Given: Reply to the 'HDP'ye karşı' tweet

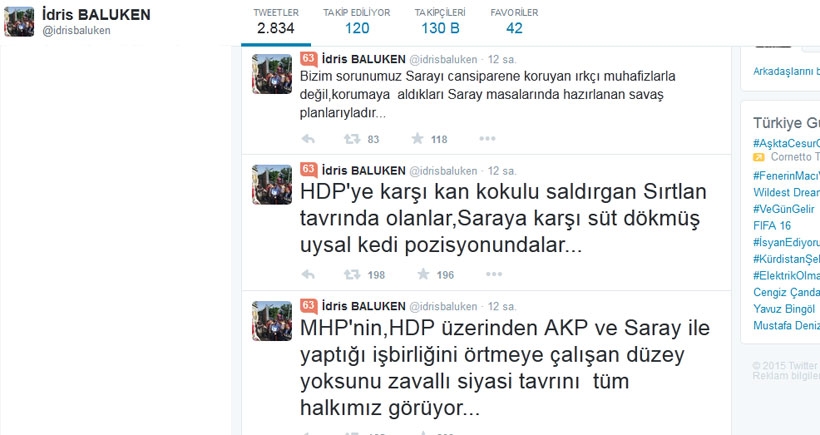Looking at the screenshot, I should click(x=308, y=274).
